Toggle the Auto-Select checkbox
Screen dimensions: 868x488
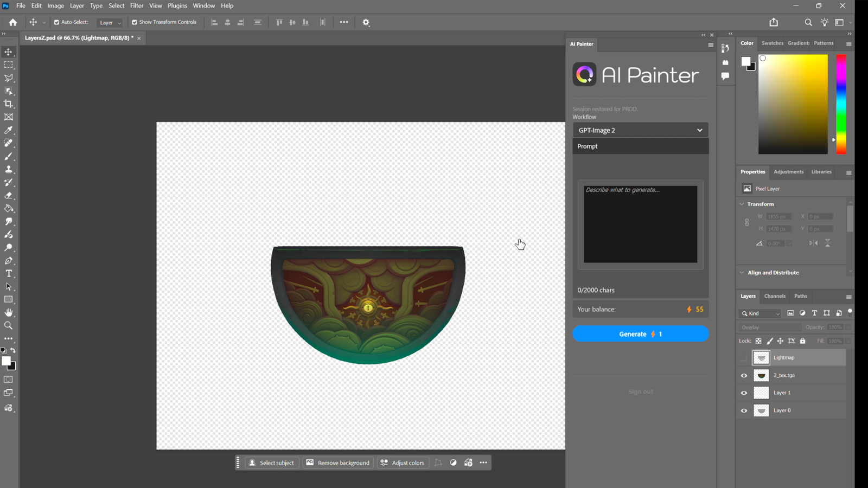(x=56, y=22)
